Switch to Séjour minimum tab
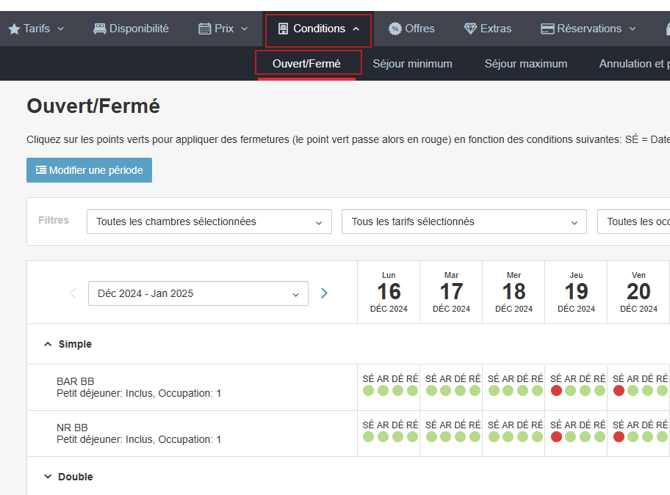Image resolution: width=670 pixels, height=495 pixels. click(412, 64)
